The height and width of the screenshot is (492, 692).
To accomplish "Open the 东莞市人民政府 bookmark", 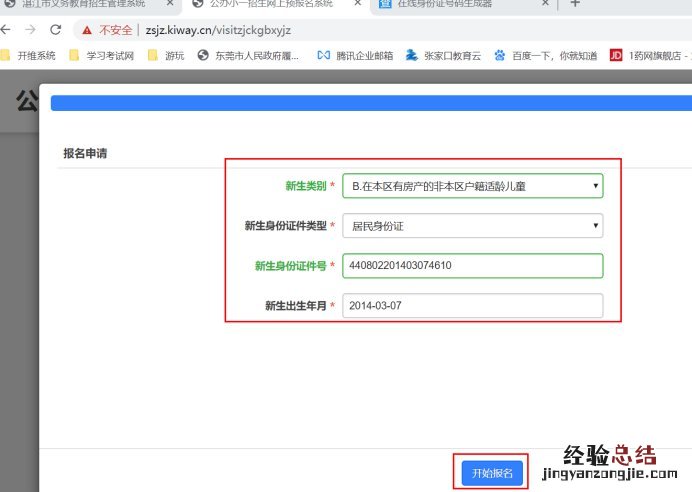I will click(x=248, y=55).
